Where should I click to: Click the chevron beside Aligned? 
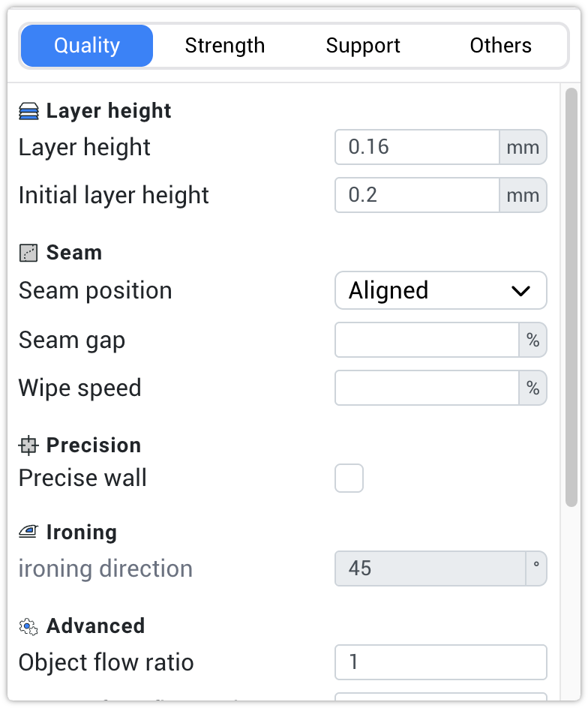(x=521, y=290)
